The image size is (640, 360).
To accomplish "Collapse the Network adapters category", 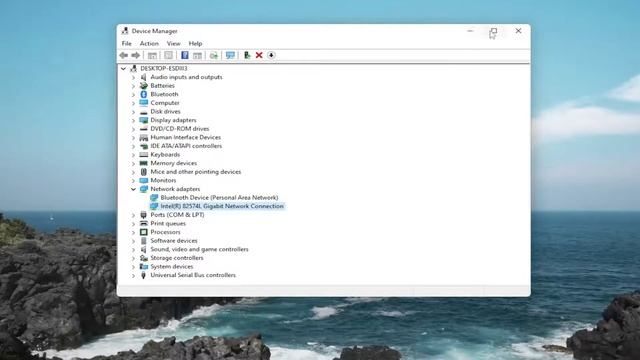I will [x=133, y=189].
